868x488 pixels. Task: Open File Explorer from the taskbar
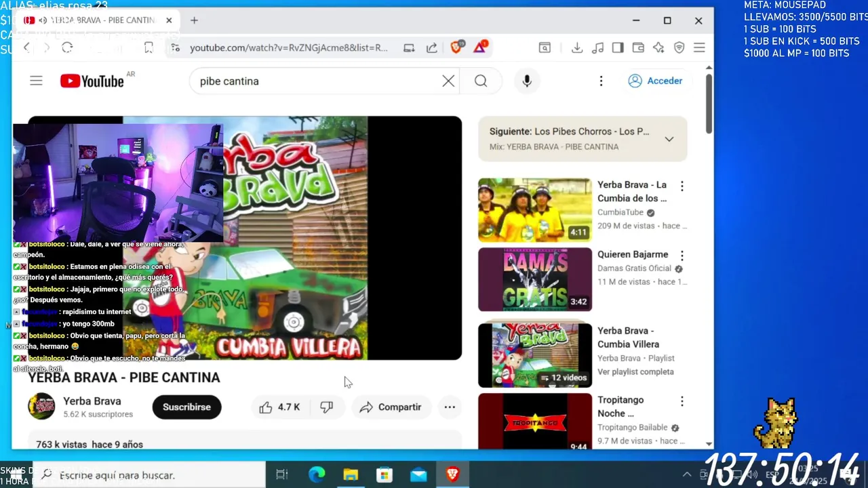tap(351, 475)
